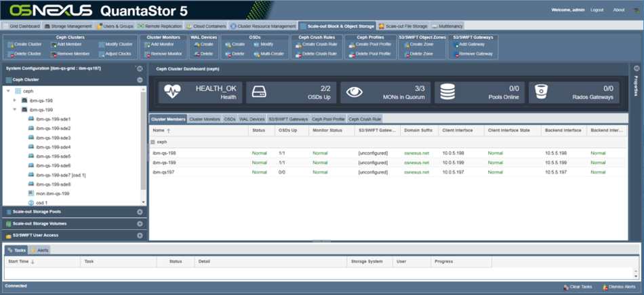
Task: Click the tree panel scroll-down arrow
Action: coord(143,202)
